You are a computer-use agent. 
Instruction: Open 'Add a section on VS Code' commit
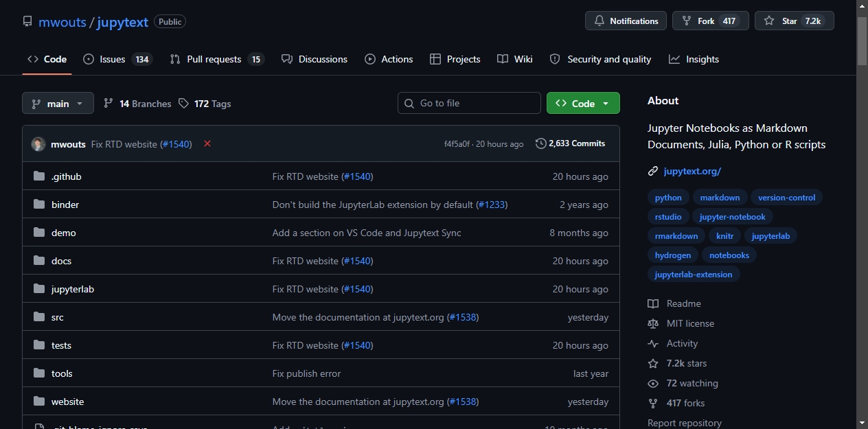367,233
